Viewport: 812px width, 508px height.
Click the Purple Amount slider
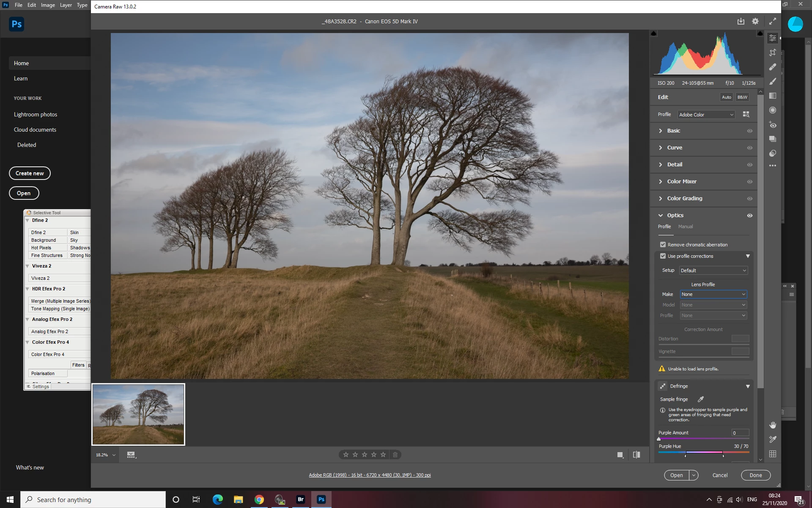tap(703, 439)
